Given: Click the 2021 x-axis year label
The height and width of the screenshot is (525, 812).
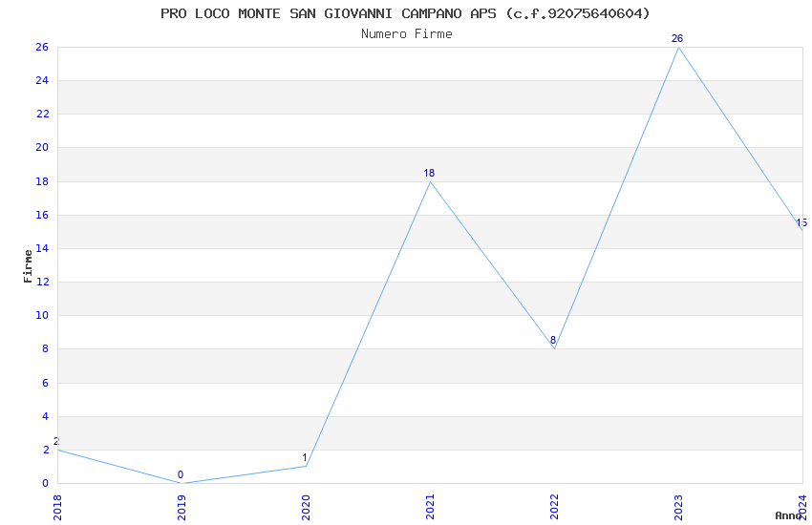Looking at the screenshot, I should click(430, 508).
